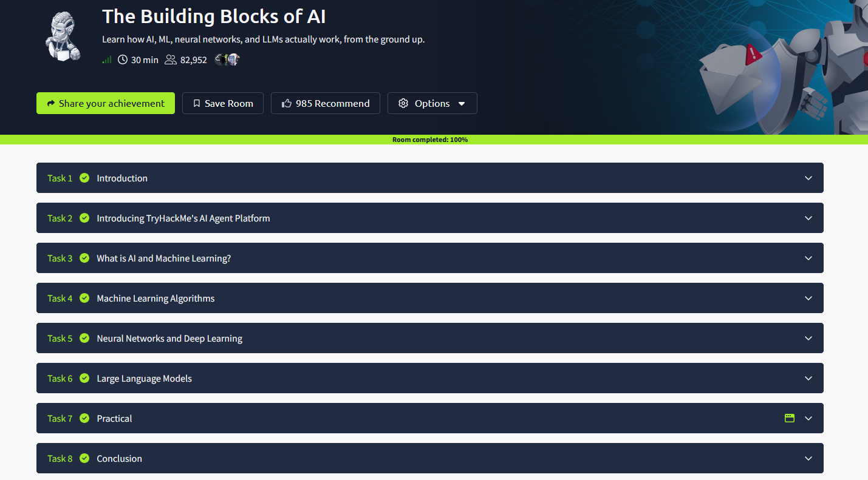Click Task 8 completed checkmark icon
This screenshot has height=480, width=868.
[x=84, y=458]
